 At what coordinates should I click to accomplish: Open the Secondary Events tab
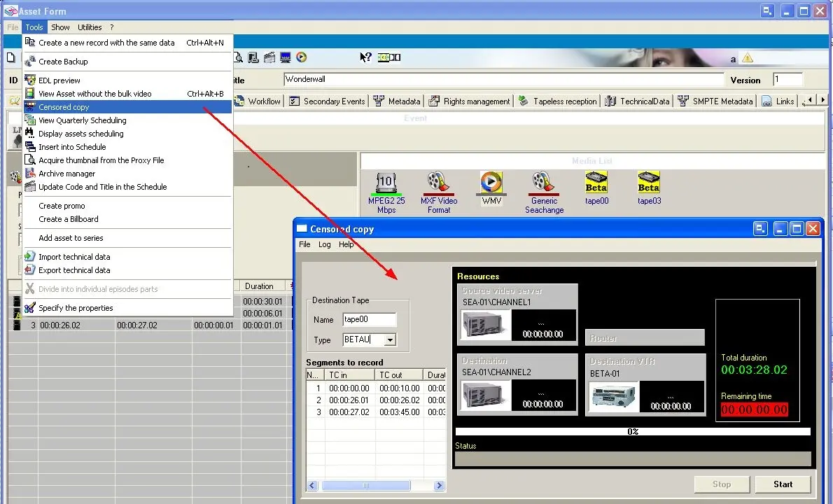(327, 101)
